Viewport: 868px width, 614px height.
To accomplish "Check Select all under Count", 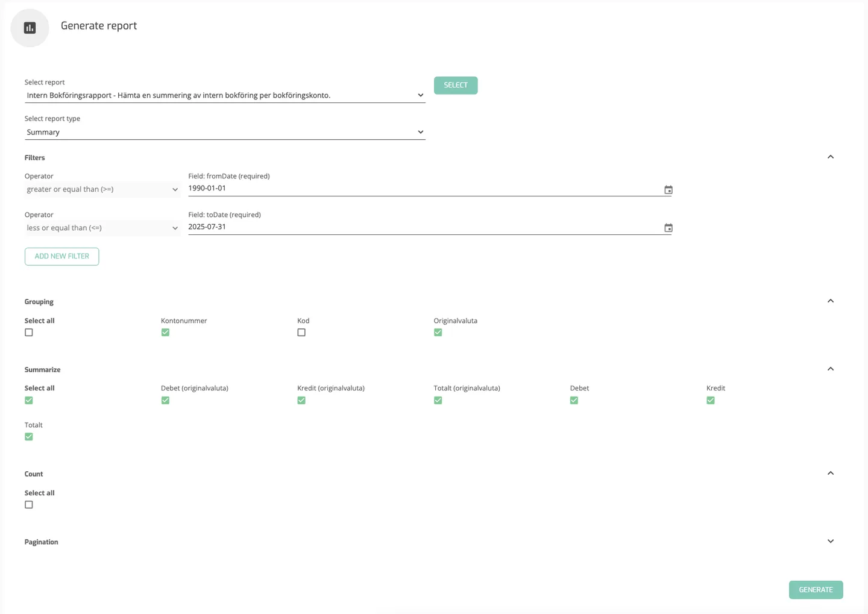I will pos(29,505).
